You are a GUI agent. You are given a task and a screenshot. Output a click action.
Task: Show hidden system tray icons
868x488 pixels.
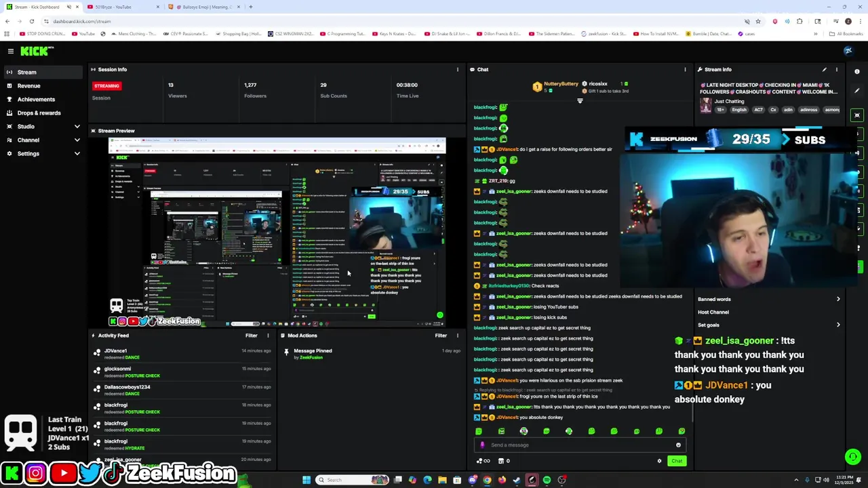coord(796,480)
